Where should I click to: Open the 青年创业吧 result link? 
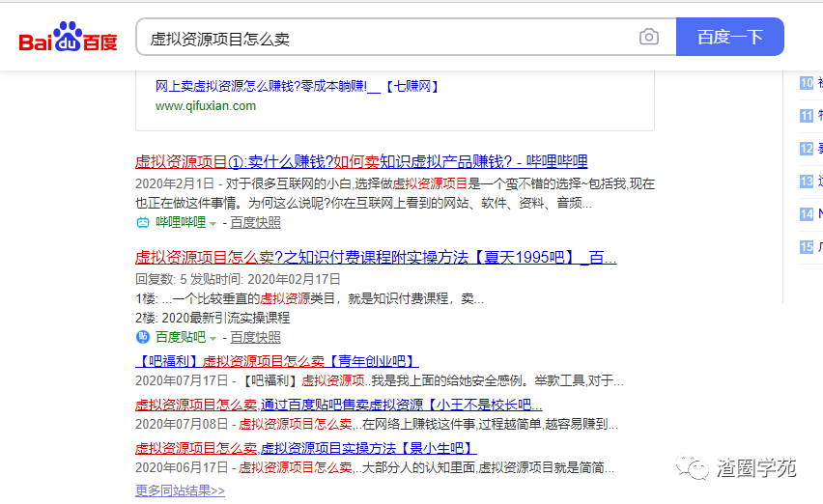pos(277,361)
